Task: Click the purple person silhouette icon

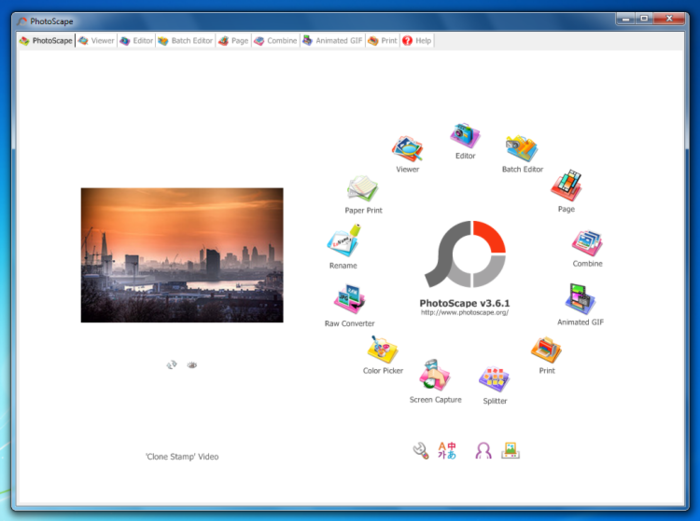Action: [483, 450]
